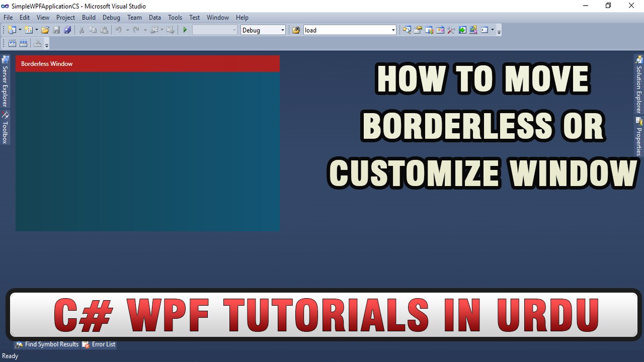Click the Open File folder icon
The width and height of the screenshot is (644, 362).
[45, 30]
